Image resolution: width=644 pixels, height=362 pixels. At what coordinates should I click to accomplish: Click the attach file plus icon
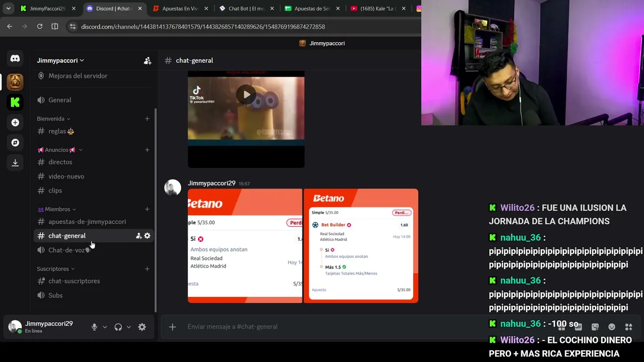[172, 327]
